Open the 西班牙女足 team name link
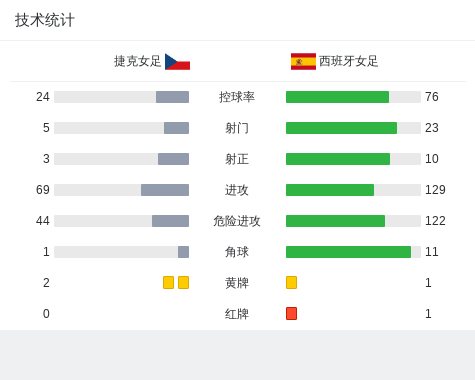 click(x=349, y=61)
